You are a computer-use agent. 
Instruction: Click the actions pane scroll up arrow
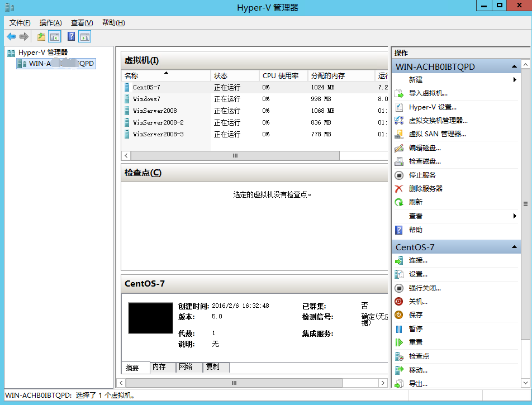pos(525,64)
